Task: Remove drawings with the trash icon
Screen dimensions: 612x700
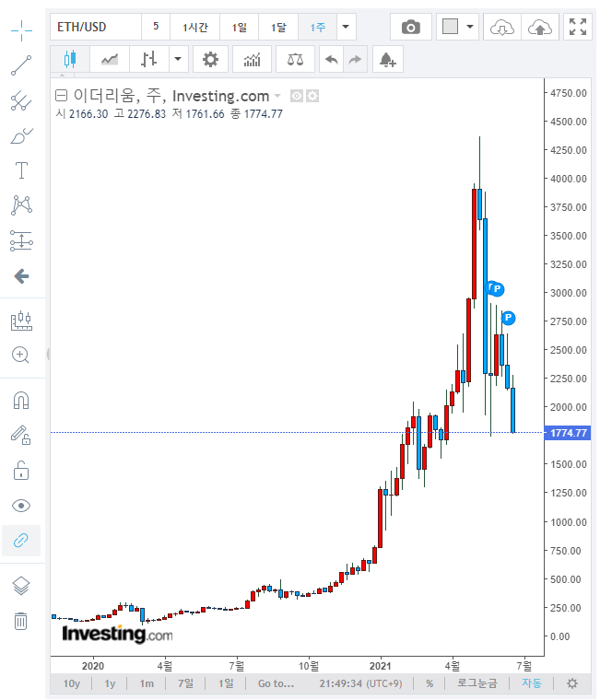Action: pyautogui.click(x=20, y=621)
